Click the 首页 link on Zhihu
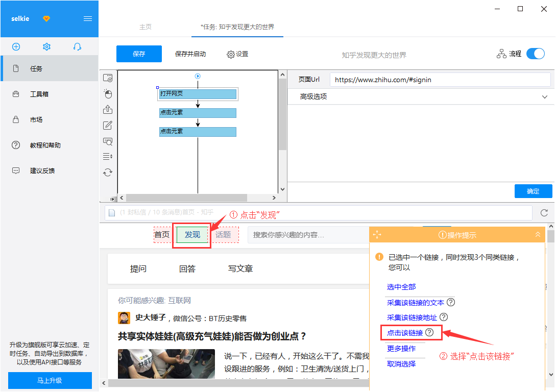The width and height of the screenshot is (556, 392). [162, 235]
